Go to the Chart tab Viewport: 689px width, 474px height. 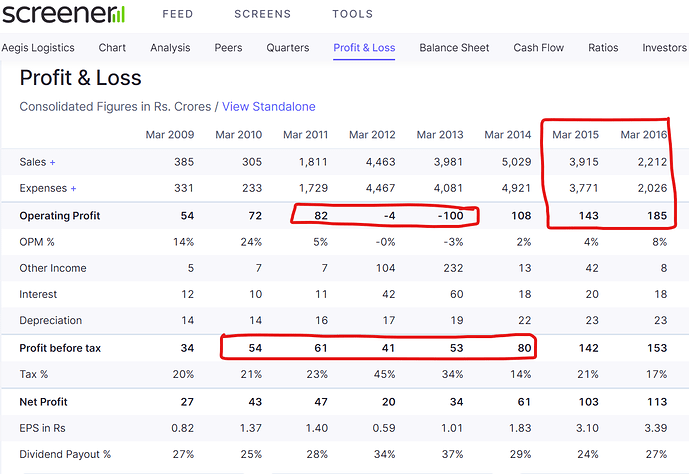(112, 48)
